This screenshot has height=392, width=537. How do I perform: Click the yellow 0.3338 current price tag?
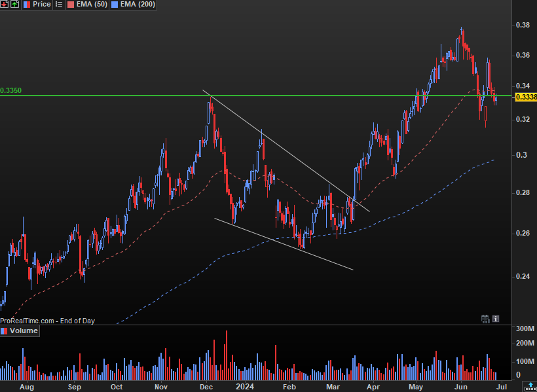pos(526,98)
